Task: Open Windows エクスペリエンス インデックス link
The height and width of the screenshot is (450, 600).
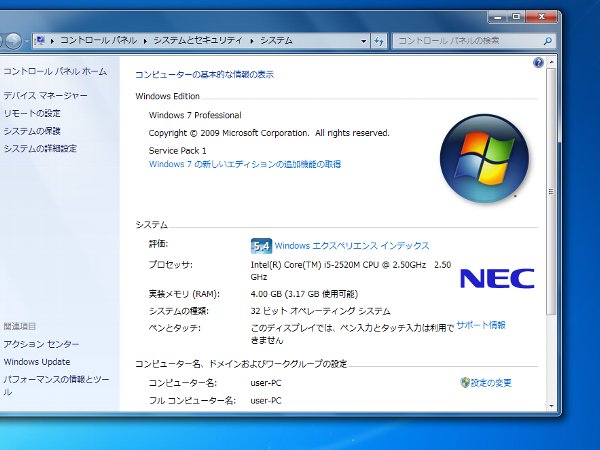Action: [x=352, y=246]
